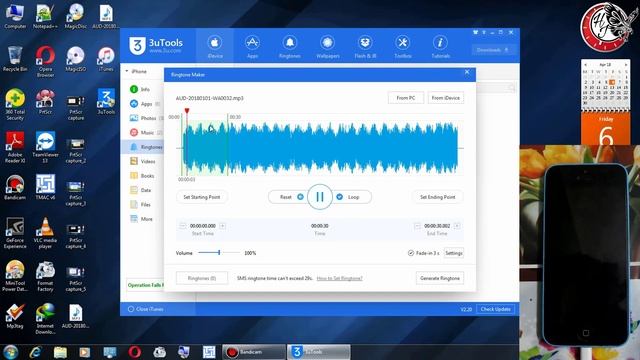Decrease the End Time with minus
The height and width of the screenshot is (360, 640).
[x=417, y=226]
